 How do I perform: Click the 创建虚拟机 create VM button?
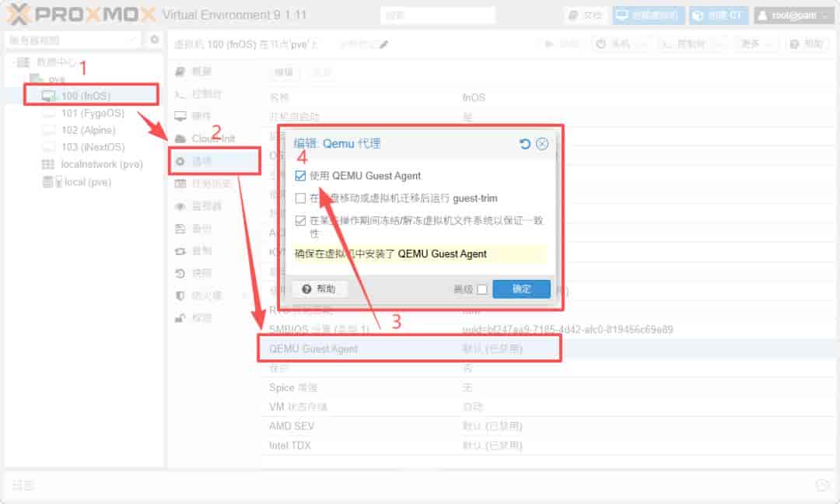(x=649, y=15)
